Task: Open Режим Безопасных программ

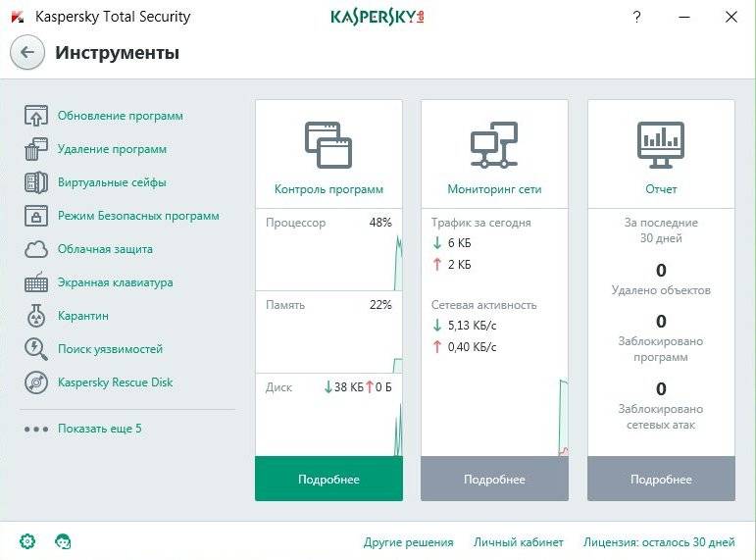Action: [138, 216]
